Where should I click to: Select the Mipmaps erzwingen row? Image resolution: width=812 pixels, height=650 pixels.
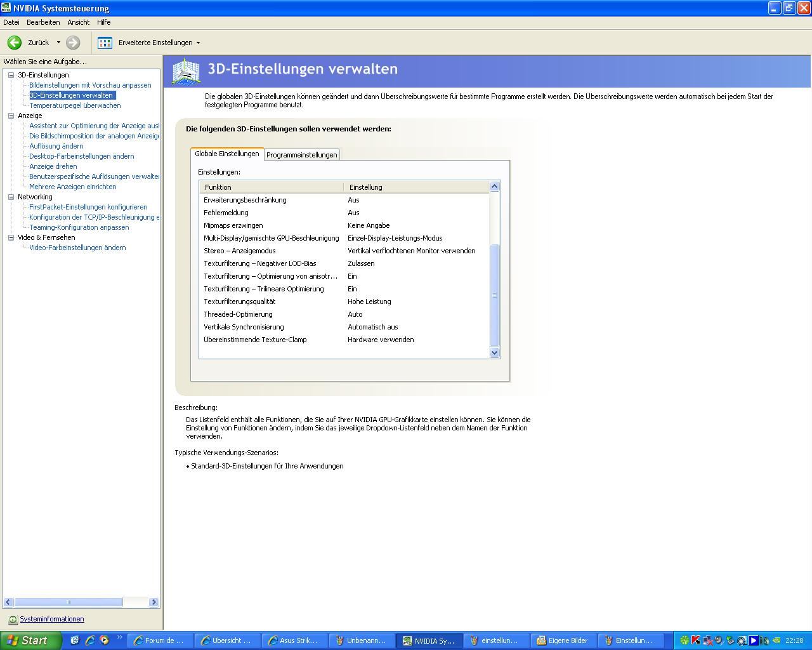click(344, 225)
